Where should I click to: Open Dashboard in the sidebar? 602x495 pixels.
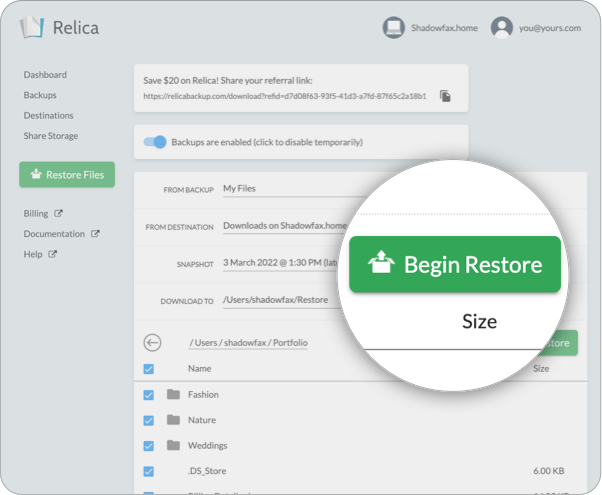[45, 74]
